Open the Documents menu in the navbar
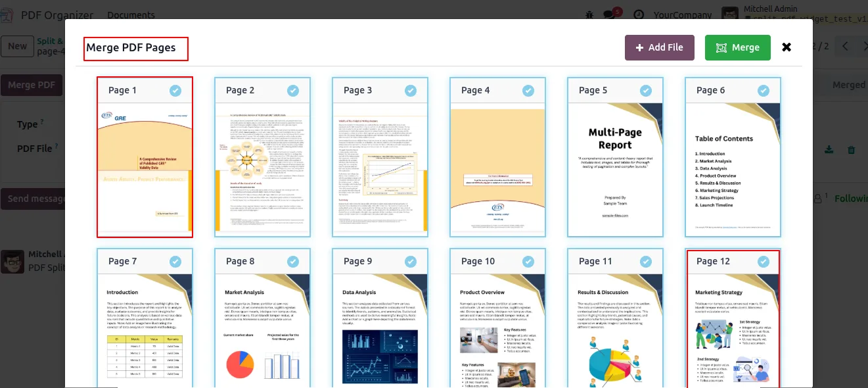Screen dimensions: 868x388 point(131,14)
